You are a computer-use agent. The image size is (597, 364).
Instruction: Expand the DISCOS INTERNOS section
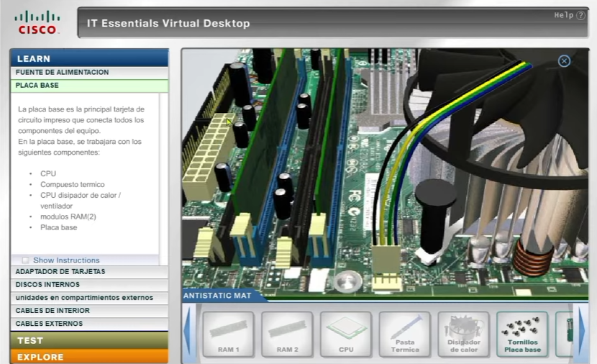coord(89,285)
